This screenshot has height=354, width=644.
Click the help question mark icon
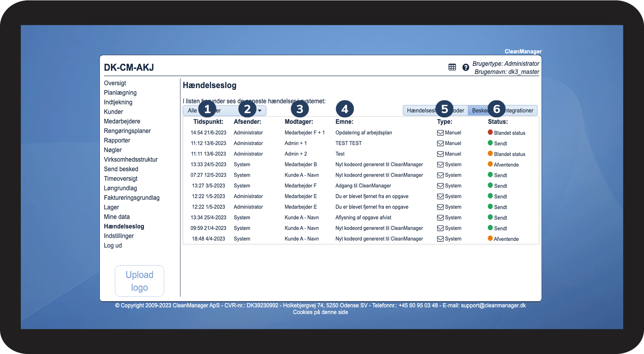point(465,67)
